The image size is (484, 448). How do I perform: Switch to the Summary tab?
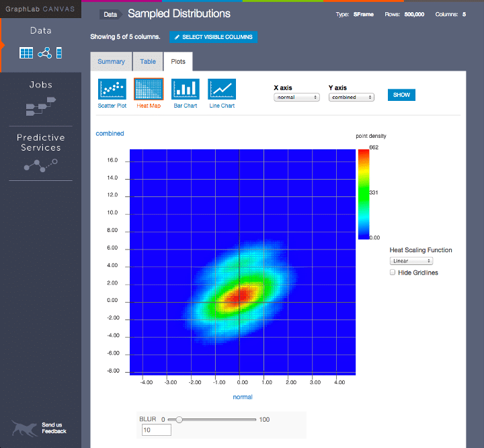[111, 62]
